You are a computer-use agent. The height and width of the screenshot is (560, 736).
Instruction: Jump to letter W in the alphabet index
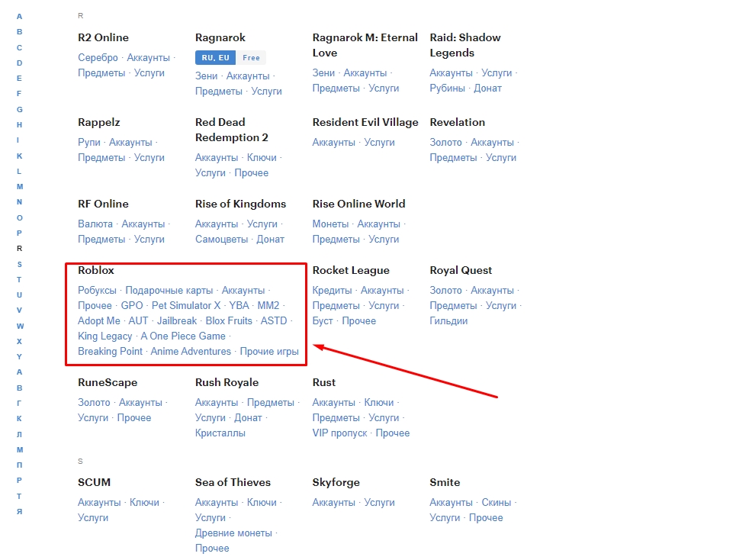[20, 326]
